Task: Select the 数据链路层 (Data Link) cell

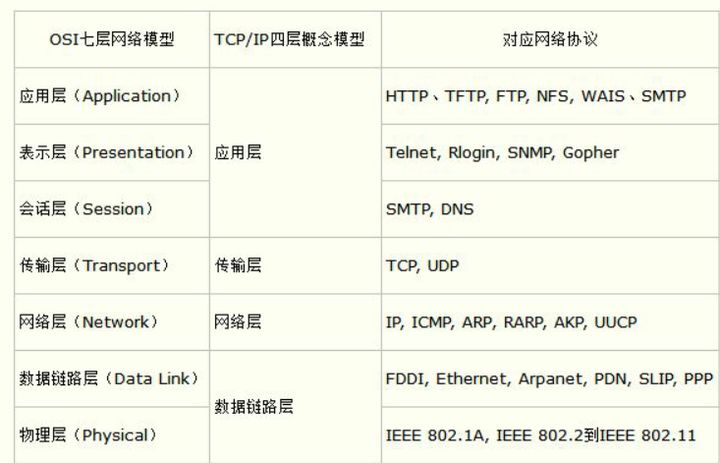Action: (x=109, y=379)
